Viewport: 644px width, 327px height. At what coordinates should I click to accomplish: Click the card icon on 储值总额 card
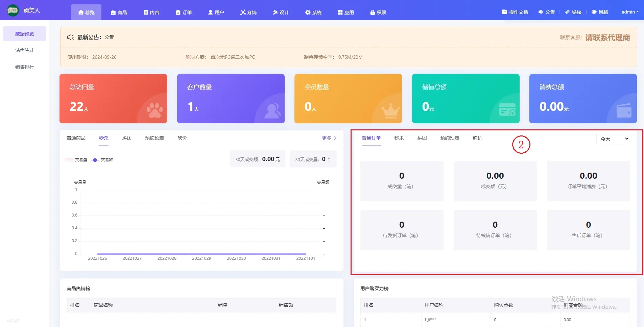click(507, 110)
